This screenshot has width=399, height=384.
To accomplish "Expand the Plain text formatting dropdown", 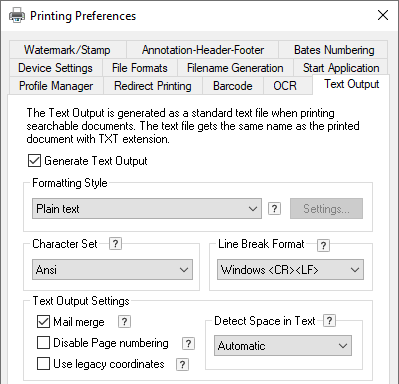I will pos(147,209).
